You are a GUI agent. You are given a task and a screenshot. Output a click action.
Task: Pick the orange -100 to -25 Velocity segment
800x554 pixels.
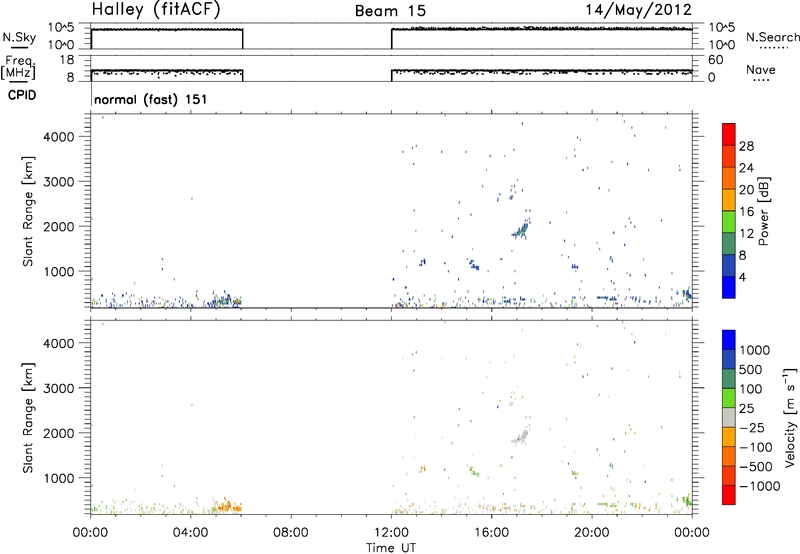coord(729,437)
